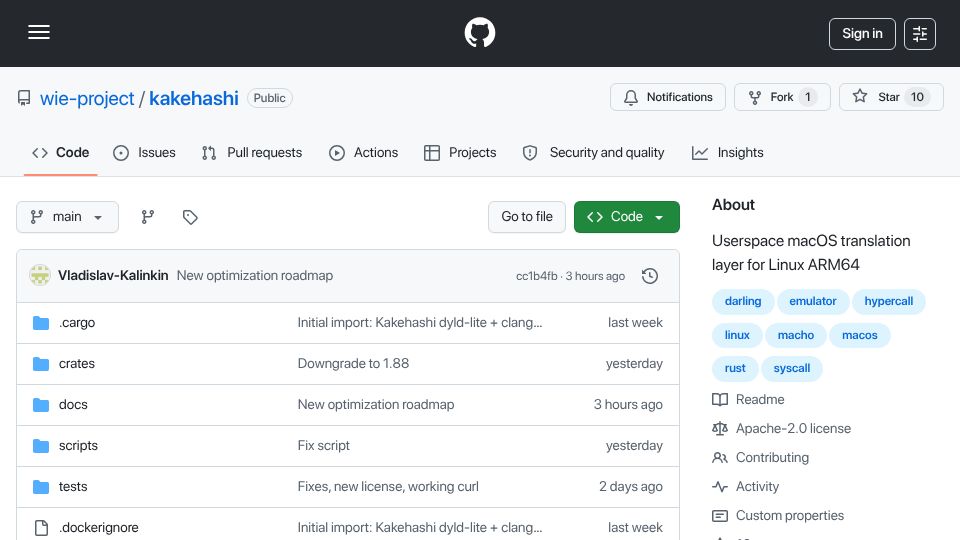Image resolution: width=960 pixels, height=540 pixels.
Task: Open the Downgrade to 1.88 commit
Action: pos(353,364)
